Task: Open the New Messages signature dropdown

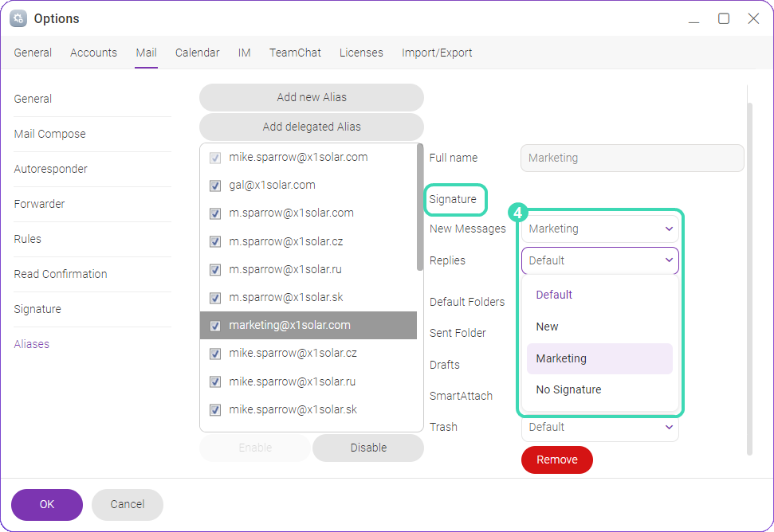Action: [x=599, y=229]
